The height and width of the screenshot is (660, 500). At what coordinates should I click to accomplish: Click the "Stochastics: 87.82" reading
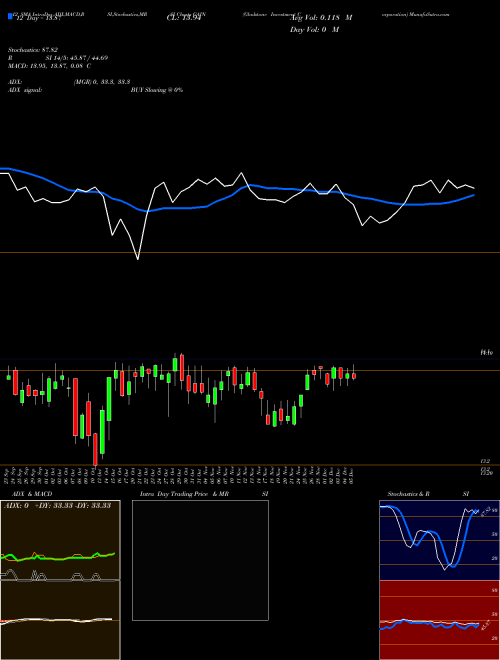click(33, 50)
